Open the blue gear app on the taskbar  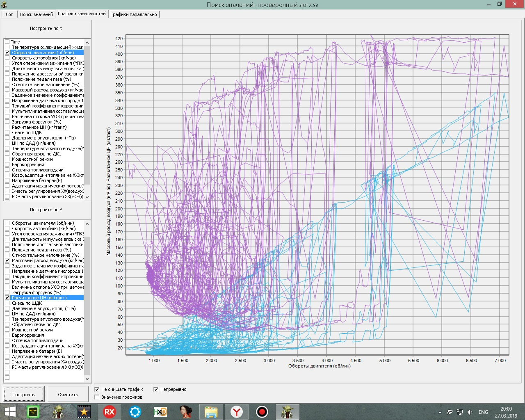tap(135, 411)
